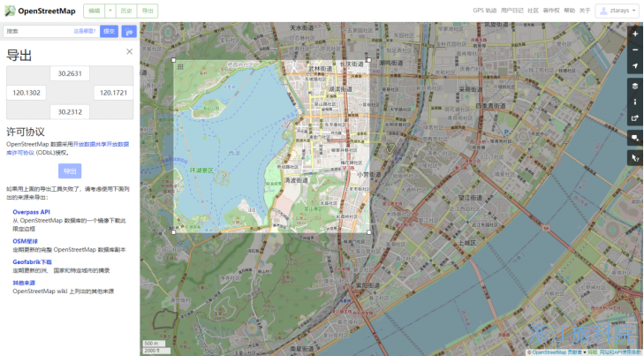Screen dimensions: 644x356
Task: Click the ztarays user avatar icon
Action: tap(603, 11)
